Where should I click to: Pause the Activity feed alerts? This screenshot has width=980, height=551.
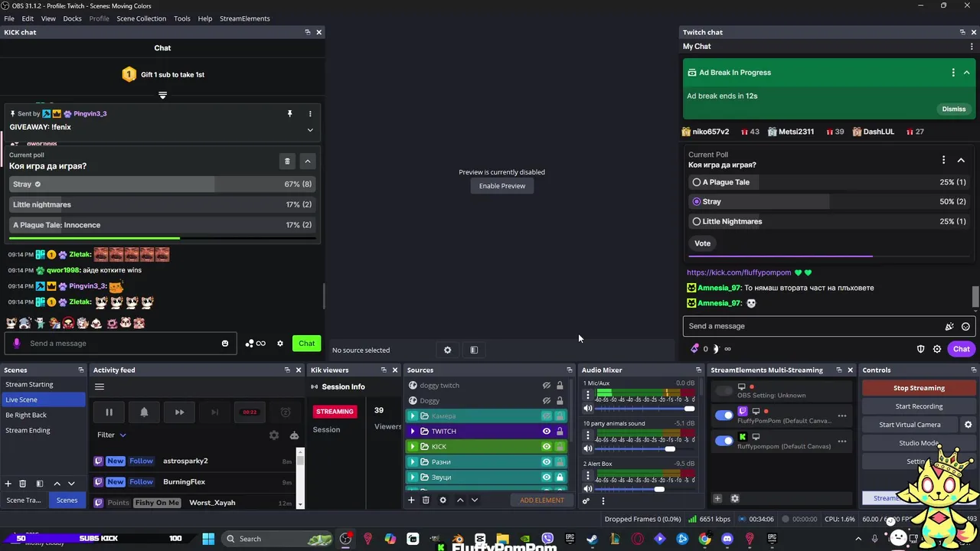point(109,412)
